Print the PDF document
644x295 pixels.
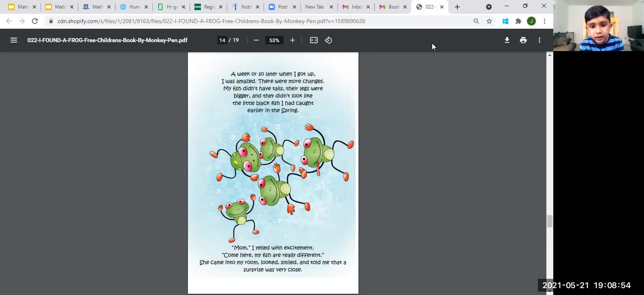(x=523, y=40)
